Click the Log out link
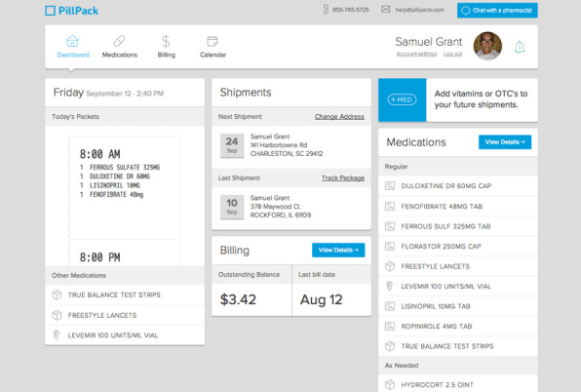 (x=452, y=54)
